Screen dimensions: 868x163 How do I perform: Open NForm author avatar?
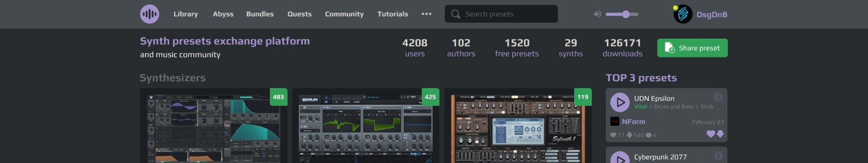tap(615, 121)
